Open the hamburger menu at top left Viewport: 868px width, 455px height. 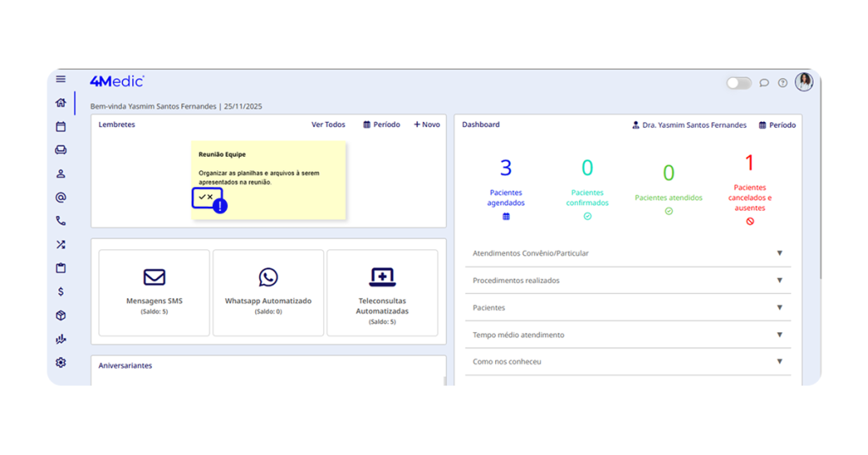pyautogui.click(x=60, y=80)
